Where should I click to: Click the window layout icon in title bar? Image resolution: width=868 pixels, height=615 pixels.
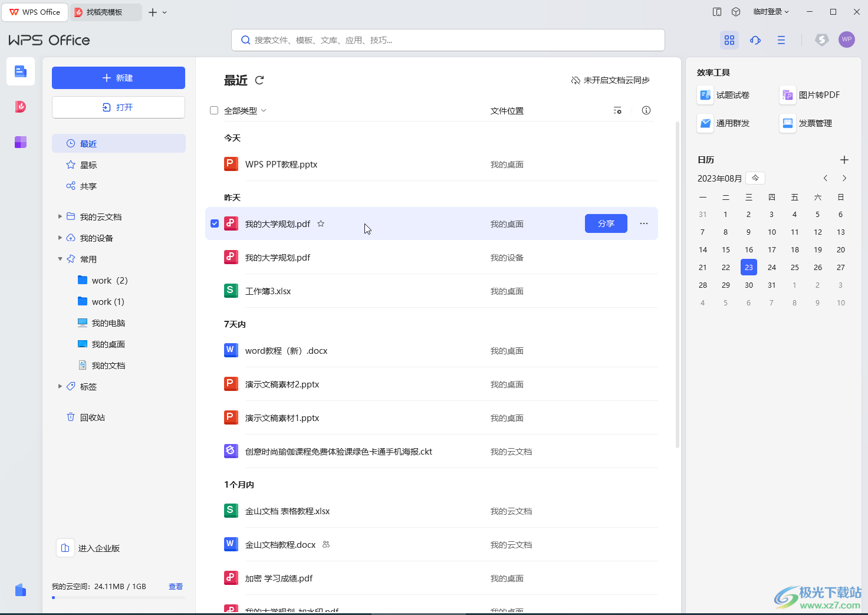point(717,12)
